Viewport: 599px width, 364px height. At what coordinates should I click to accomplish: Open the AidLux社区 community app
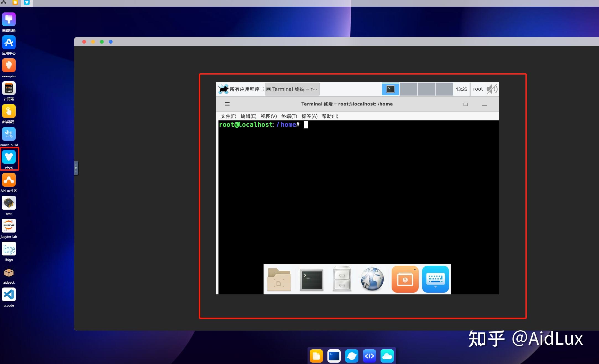pos(9,180)
